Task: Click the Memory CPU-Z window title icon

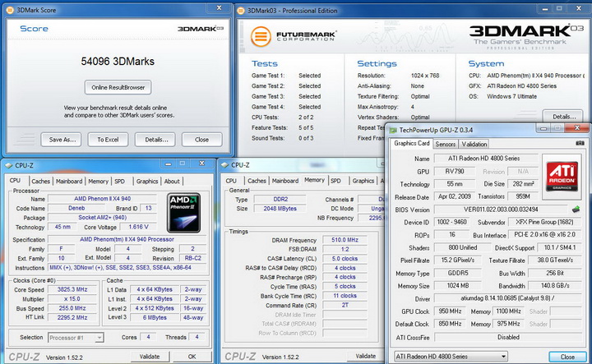Action: 225,165
